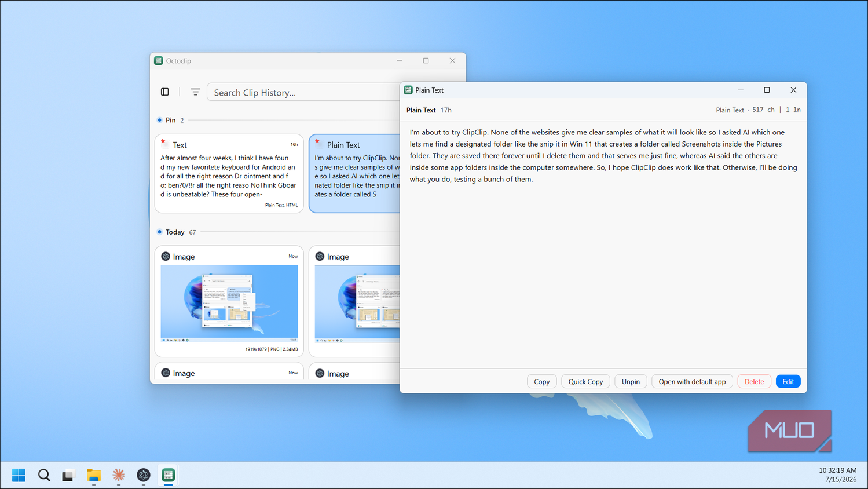The height and width of the screenshot is (489, 868).
Task: Open the filter icon next to search
Action: tap(195, 92)
